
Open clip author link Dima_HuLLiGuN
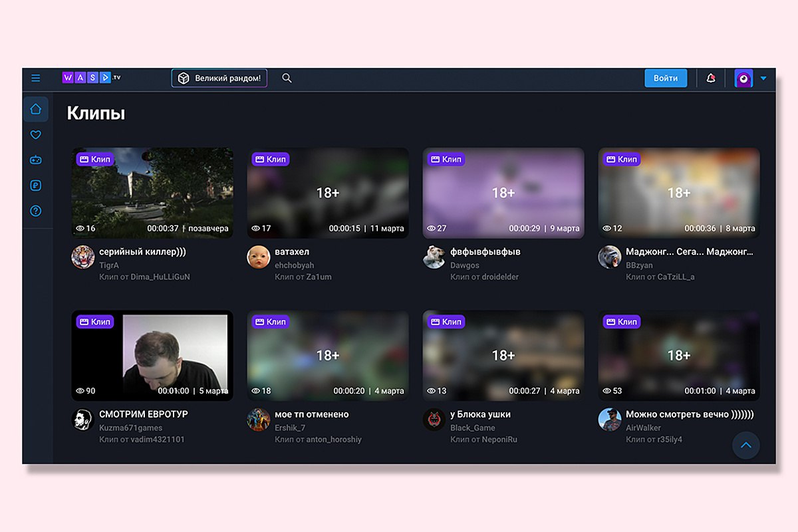pyautogui.click(x=160, y=277)
